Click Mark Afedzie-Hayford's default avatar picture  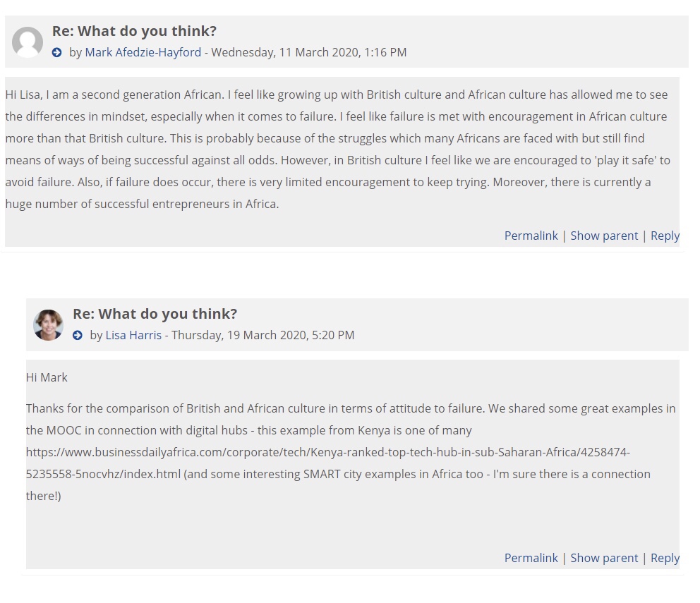(28, 42)
